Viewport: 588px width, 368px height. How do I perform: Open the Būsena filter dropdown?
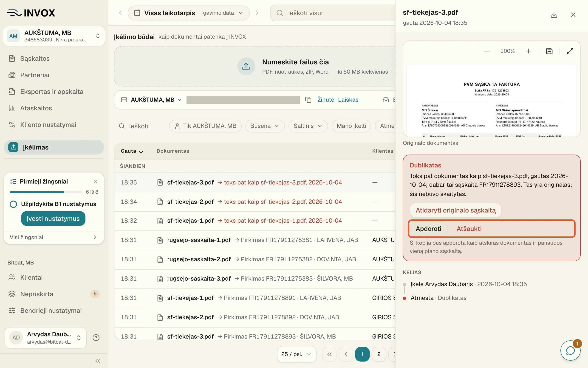click(x=265, y=126)
